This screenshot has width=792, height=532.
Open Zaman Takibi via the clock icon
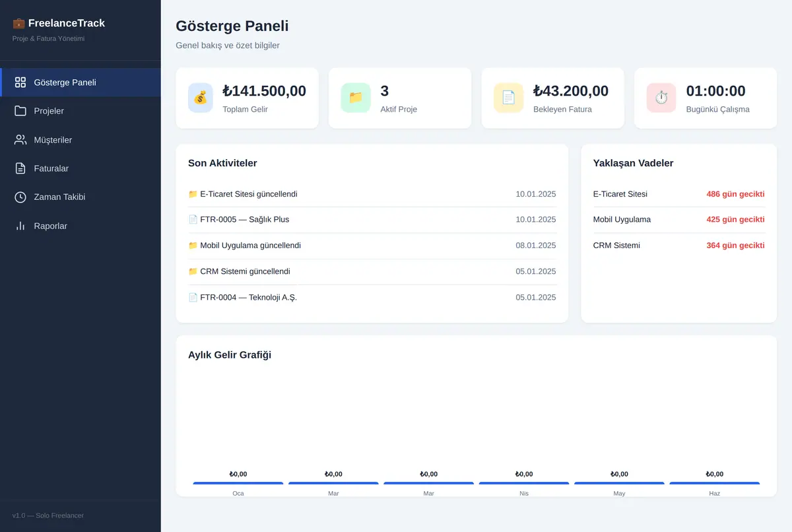[x=20, y=197]
